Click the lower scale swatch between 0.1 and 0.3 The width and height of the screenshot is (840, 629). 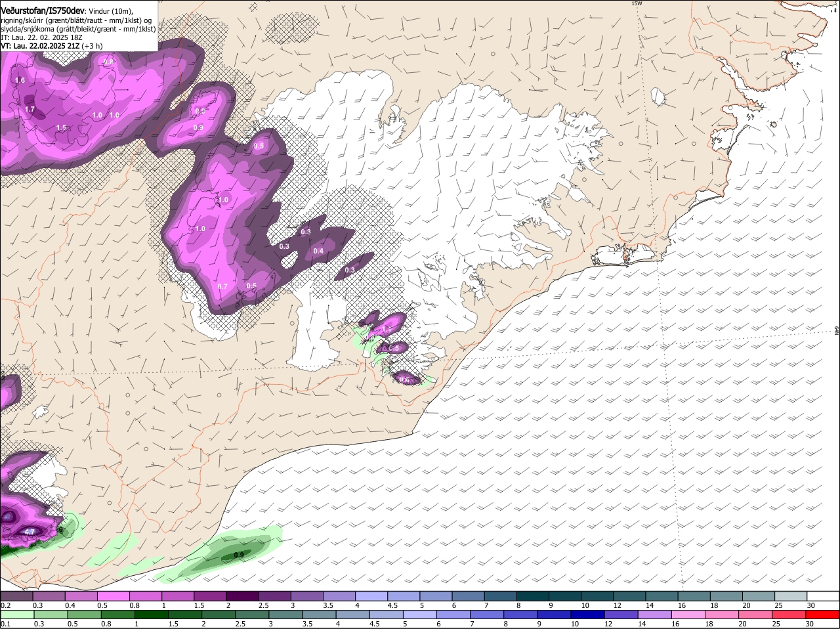coord(17,615)
